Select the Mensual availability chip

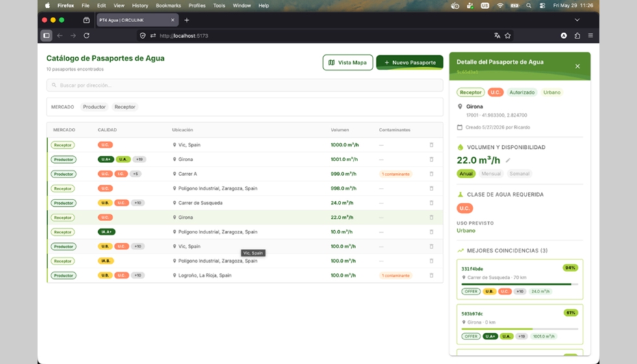coord(491,174)
